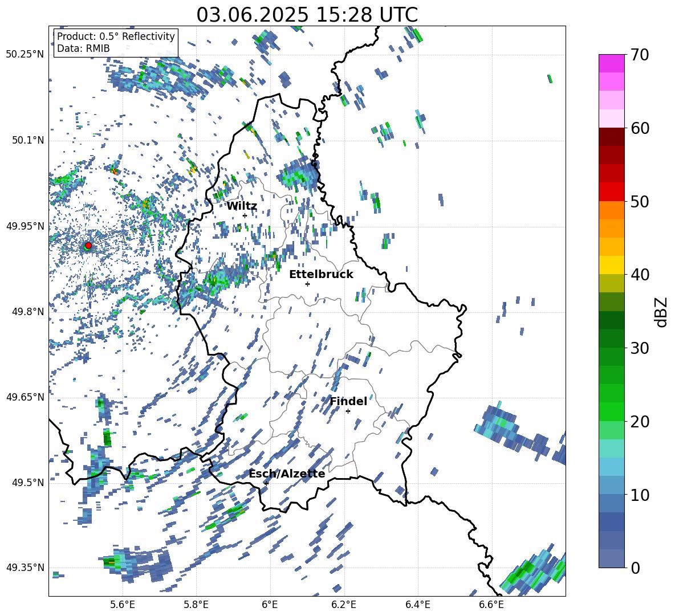Click the Ettelbruck station cross marker

[307, 284]
